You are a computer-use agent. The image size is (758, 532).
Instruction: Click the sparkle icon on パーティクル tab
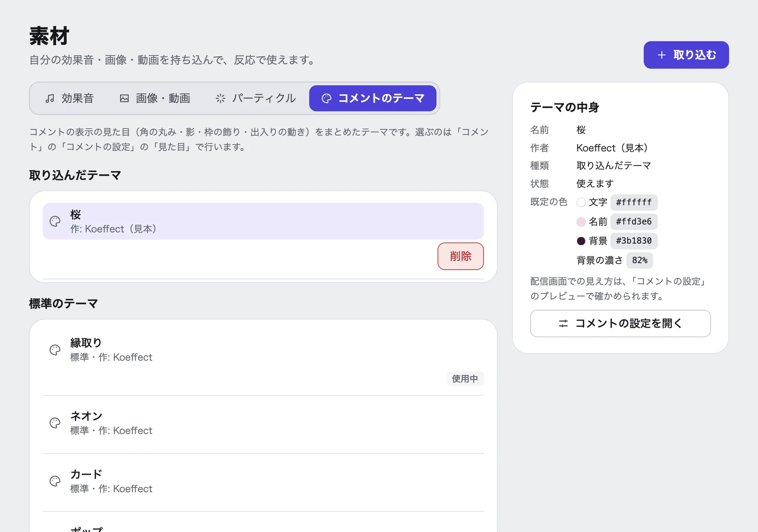point(220,98)
